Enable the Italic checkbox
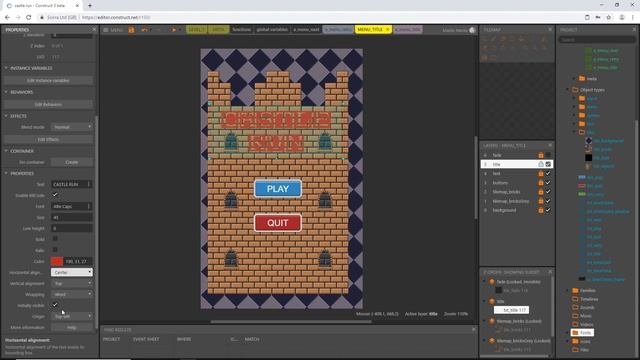640x360 pixels. point(55,250)
